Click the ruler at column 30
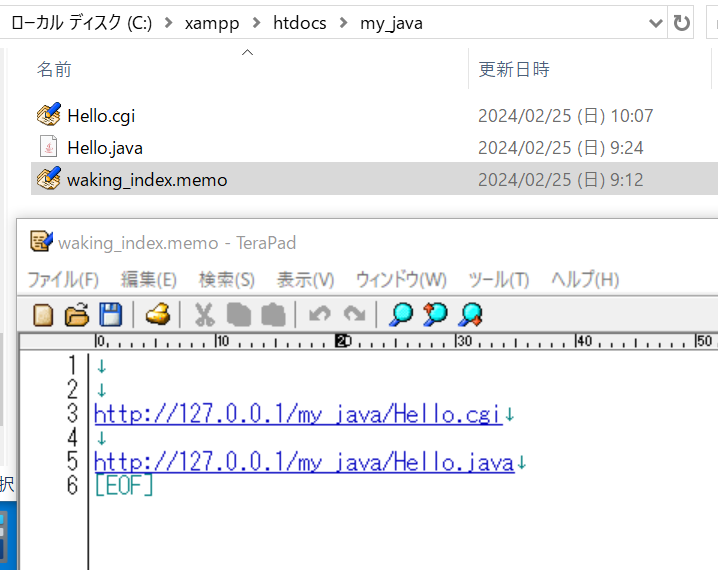The image size is (718, 570). click(x=464, y=341)
